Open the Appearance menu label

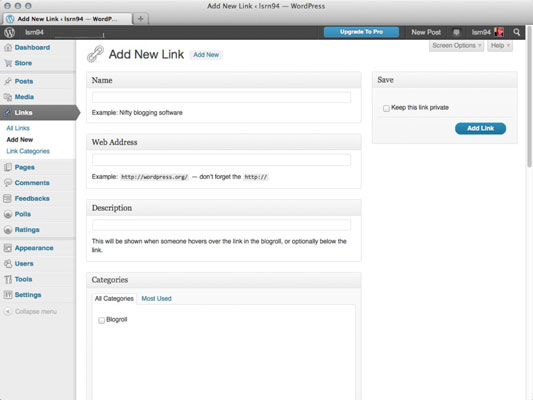point(34,248)
